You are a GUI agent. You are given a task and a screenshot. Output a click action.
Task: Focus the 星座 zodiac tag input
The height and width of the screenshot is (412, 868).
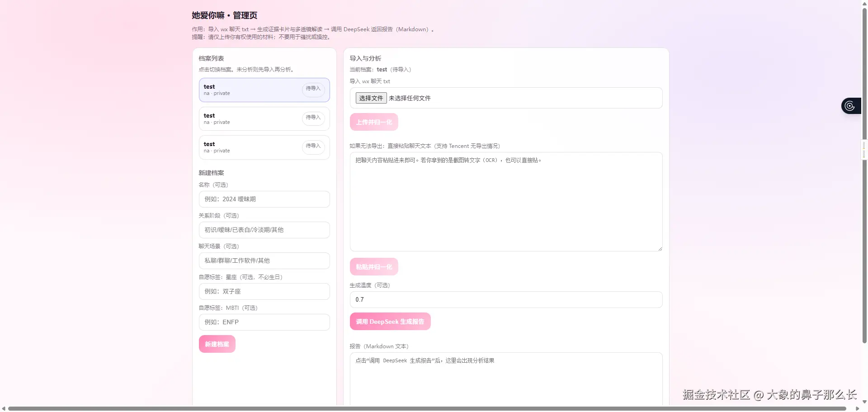point(264,291)
